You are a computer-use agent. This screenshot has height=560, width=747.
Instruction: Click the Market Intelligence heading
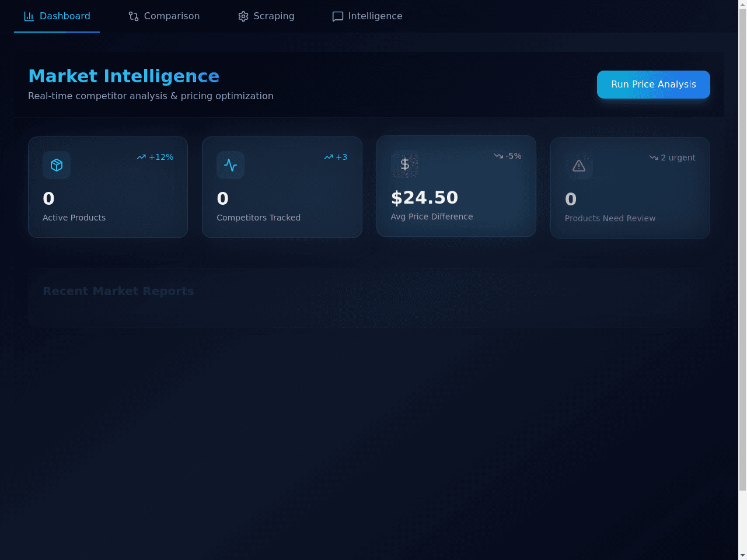pyautogui.click(x=124, y=76)
